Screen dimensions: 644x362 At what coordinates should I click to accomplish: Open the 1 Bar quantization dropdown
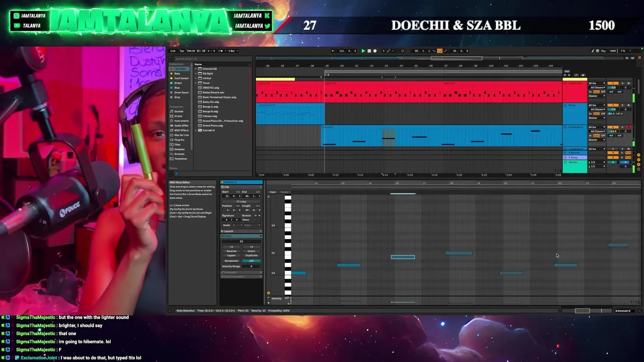[x=233, y=51]
